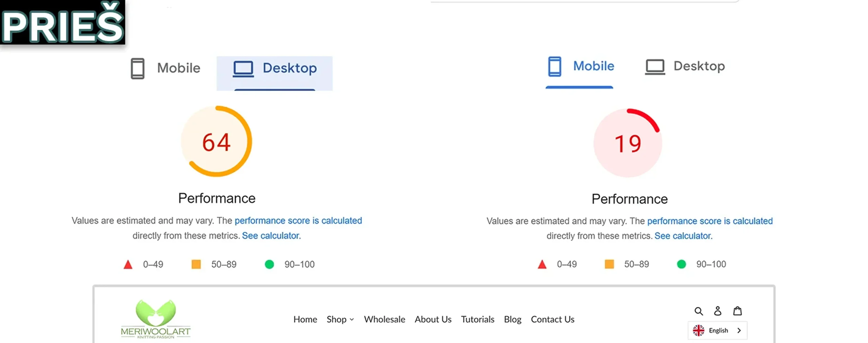Screen dimensions: 868x343
Task: Click the green circle legend icon in the right report
Action: pyautogui.click(x=681, y=264)
